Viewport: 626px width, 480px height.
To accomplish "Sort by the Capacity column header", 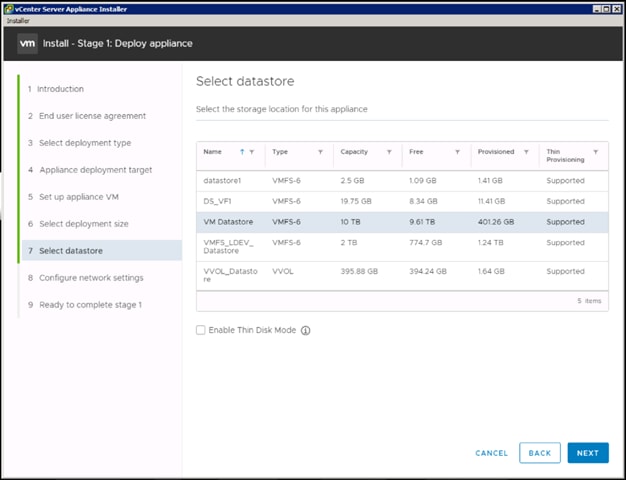I will pos(354,152).
